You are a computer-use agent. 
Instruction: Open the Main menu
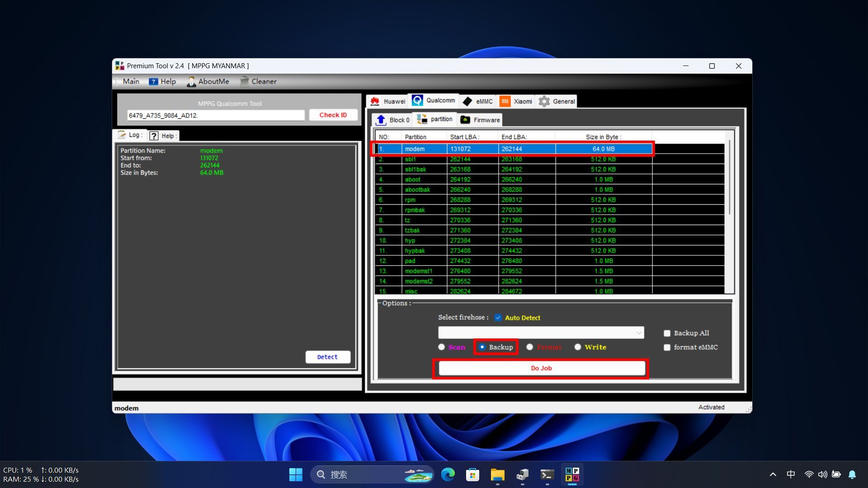pyautogui.click(x=131, y=81)
